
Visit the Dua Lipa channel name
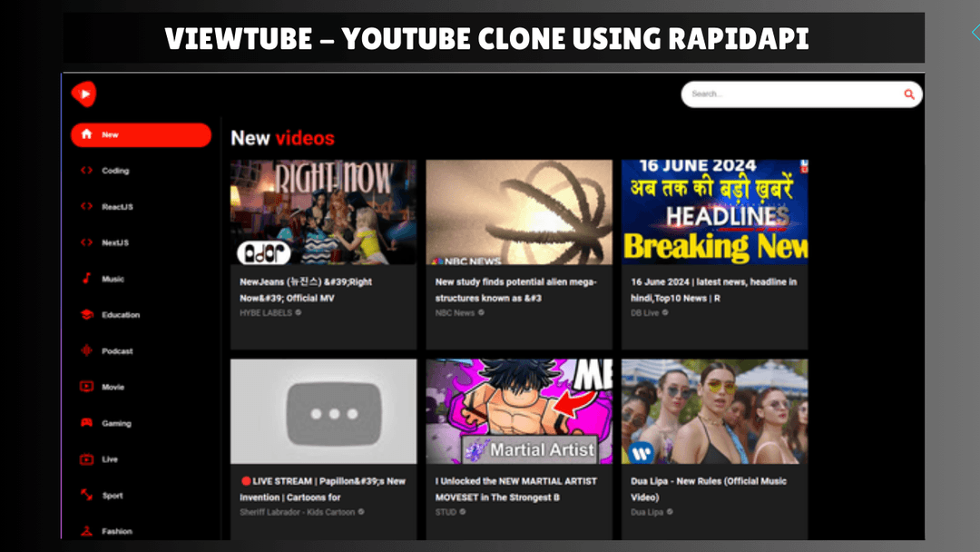(x=647, y=512)
